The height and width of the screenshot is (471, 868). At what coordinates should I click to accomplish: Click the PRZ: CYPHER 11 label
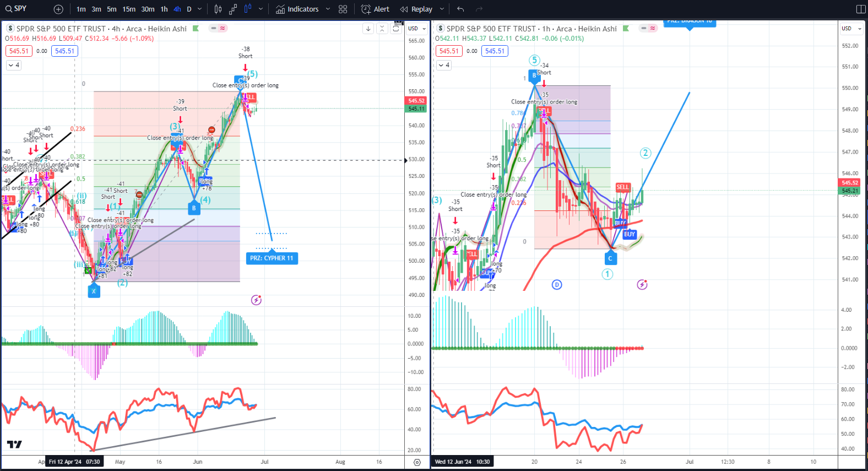(272, 258)
